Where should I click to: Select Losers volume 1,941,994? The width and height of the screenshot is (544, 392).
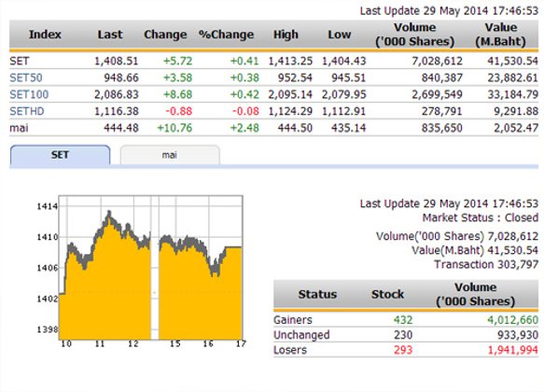[513, 350]
